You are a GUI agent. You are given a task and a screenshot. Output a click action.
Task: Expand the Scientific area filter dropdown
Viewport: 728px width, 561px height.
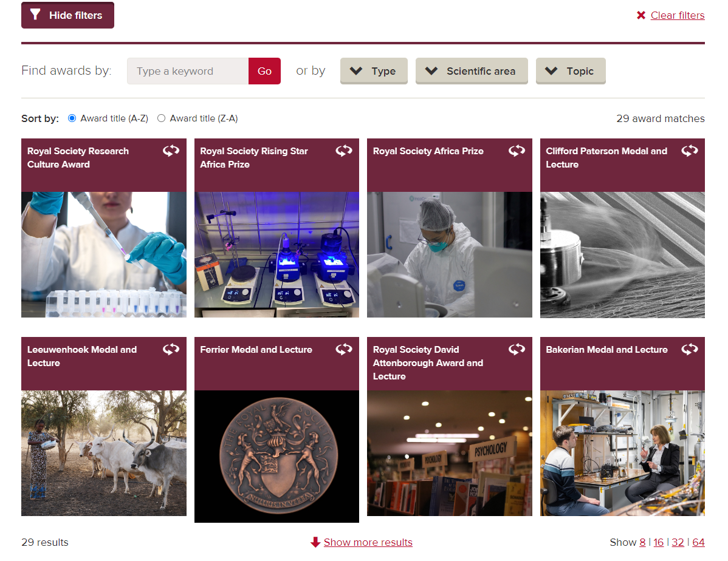(x=472, y=71)
